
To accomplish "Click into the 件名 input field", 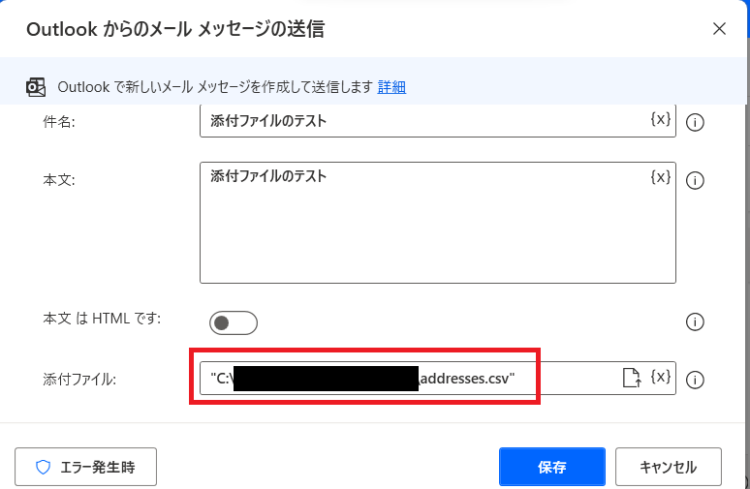I will click(438, 121).
